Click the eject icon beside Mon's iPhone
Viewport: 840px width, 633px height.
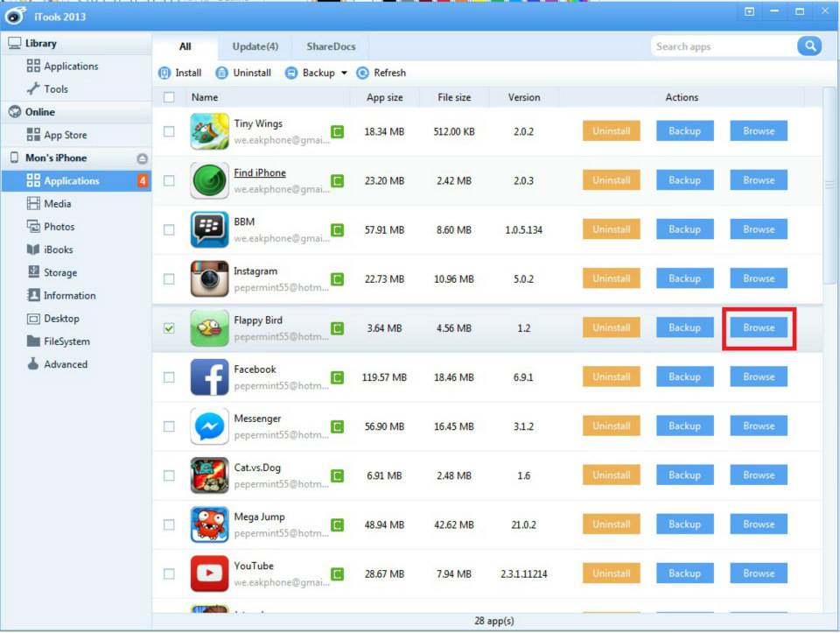[x=142, y=158]
